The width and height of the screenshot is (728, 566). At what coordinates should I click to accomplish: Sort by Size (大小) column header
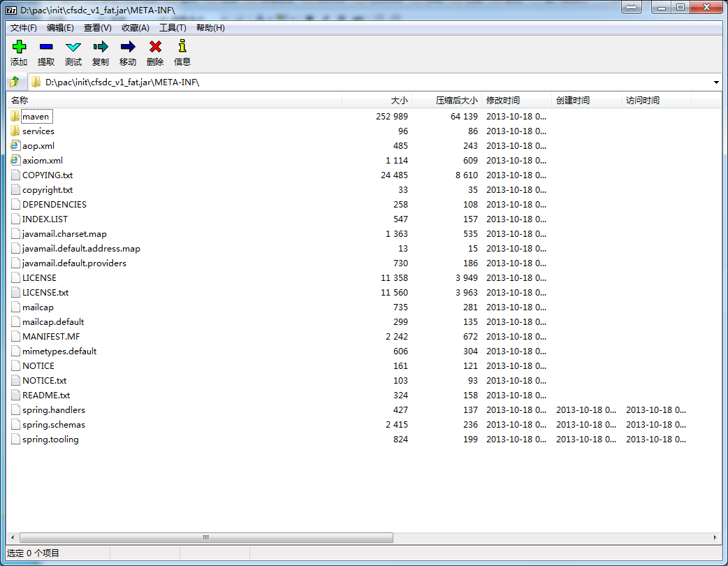click(377, 101)
